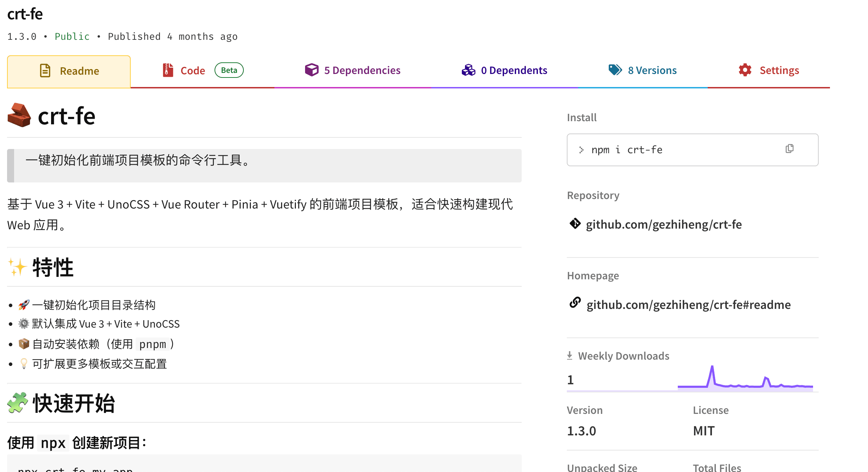The height and width of the screenshot is (472, 868).
Task: Click the Dependents cubes icon
Action: pos(469,70)
